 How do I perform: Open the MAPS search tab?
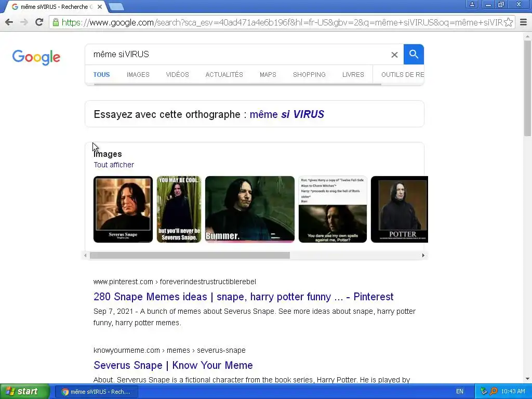[x=268, y=75]
